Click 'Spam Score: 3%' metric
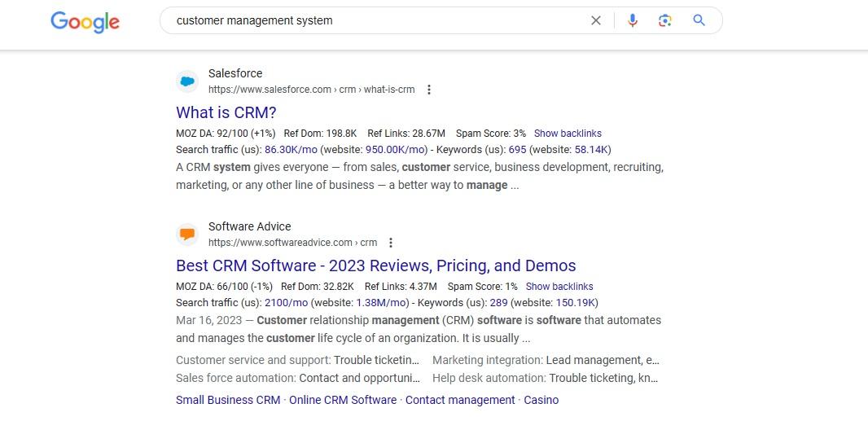 click(491, 134)
